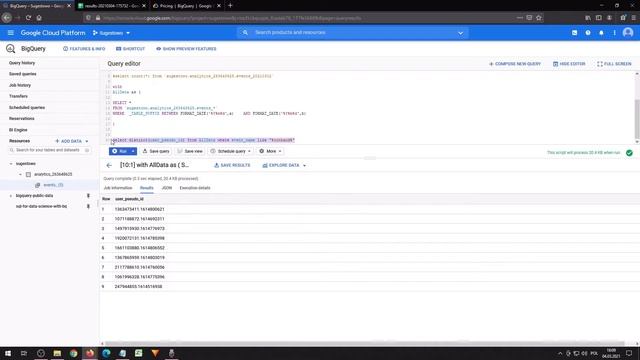
Task: Open Cloud Shell from the blue header
Action: coord(574,33)
